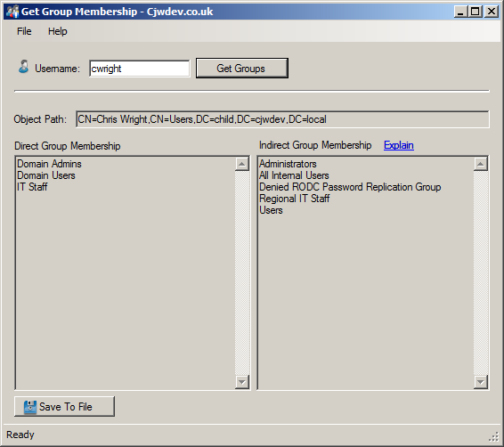The height and width of the screenshot is (447, 504).
Task: Click the floppy disk save icon
Action: tap(30, 407)
